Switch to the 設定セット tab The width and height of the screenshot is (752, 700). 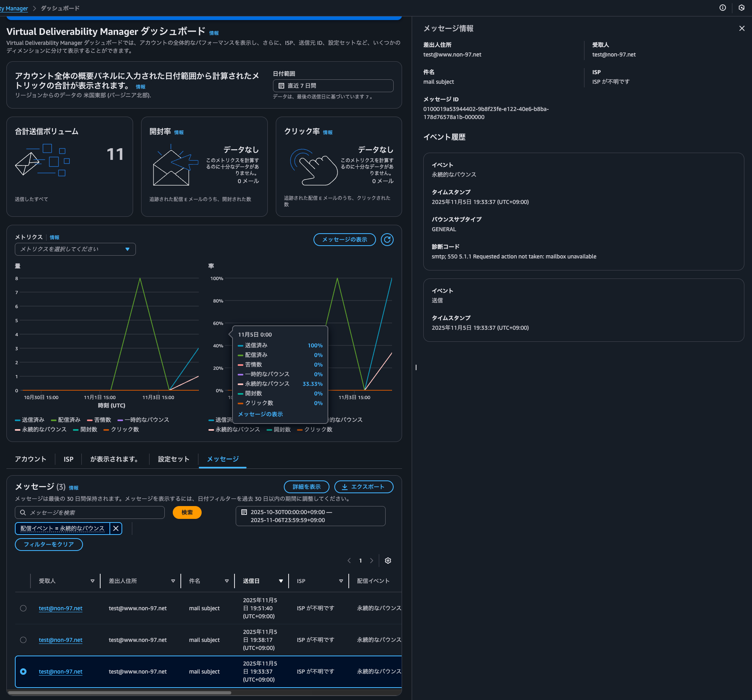tap(173, 459)
